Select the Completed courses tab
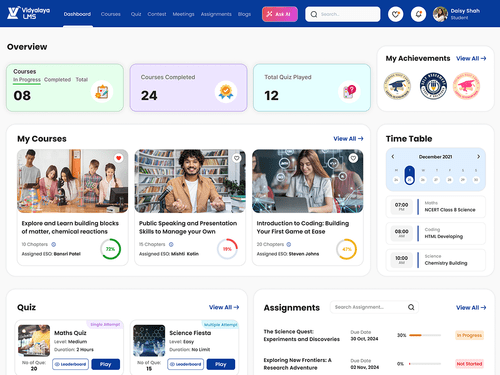Image resolution: width=500 pixels, height=375 pixels. 57,80
